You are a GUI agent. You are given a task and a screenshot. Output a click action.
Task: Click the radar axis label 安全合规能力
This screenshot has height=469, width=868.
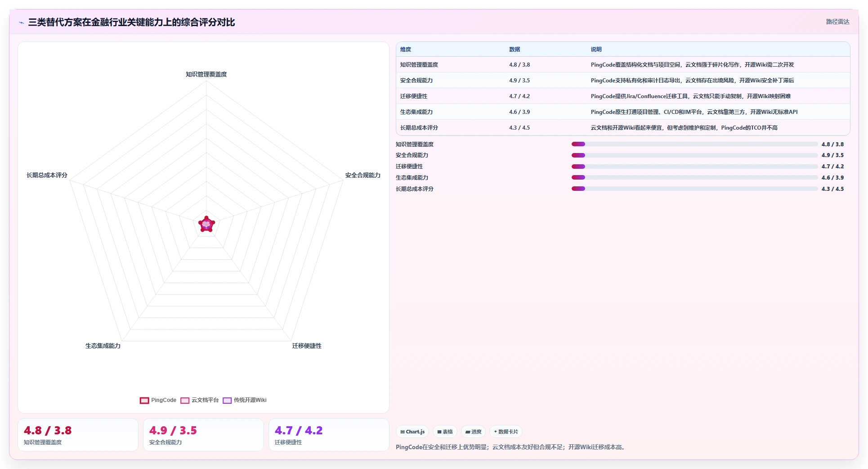pos(363,175)
